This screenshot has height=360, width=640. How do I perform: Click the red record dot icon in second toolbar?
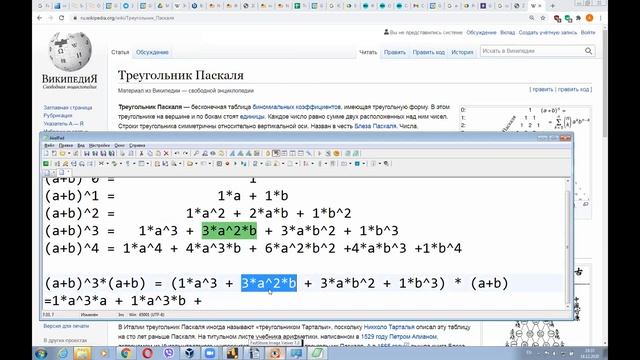click(x=227, y=164)
